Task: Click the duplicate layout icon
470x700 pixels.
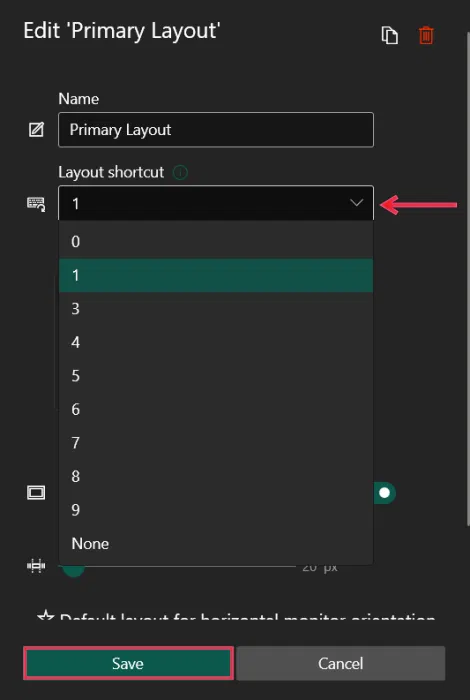Action: click(390, 35)
